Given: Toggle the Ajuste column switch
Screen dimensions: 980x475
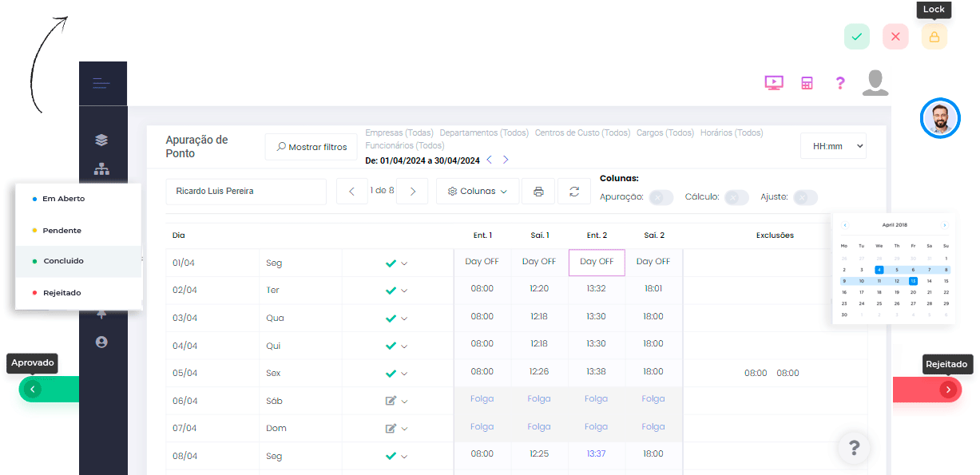Looking at the screenshot, I should pos(805,197).
